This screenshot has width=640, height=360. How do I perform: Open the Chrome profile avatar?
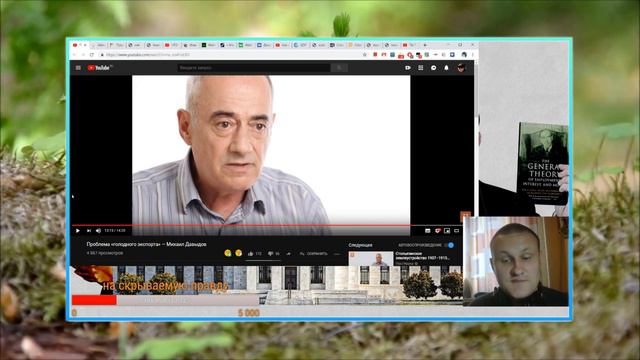click(464, 55)
